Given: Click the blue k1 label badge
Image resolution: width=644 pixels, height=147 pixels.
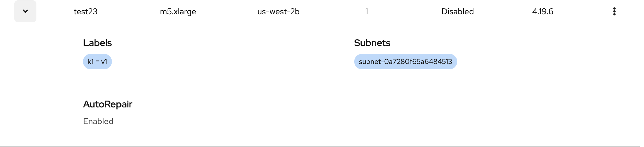Looking at the screenshot, I should pyautogui.click(x=97, y=62).
